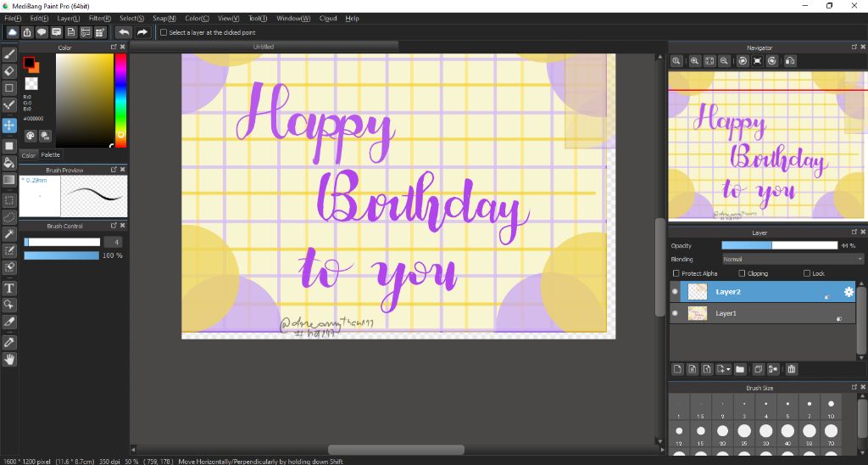Viewport: 868px width, 465px height.
Task: Click the flip view icon in Navigator
Action: 791,61
